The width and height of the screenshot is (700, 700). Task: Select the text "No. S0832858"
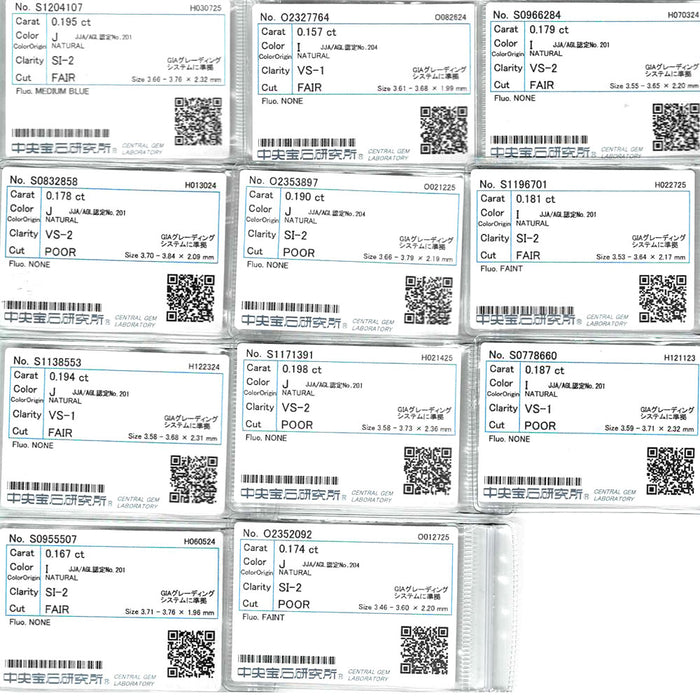(44, 180)
